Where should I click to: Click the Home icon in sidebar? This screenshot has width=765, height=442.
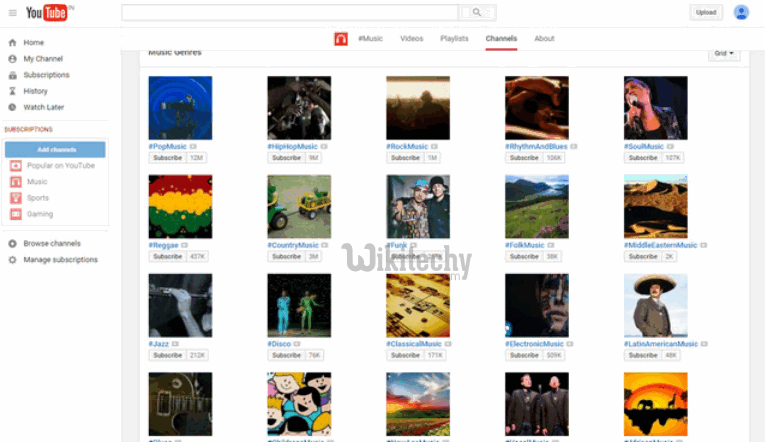13,43
